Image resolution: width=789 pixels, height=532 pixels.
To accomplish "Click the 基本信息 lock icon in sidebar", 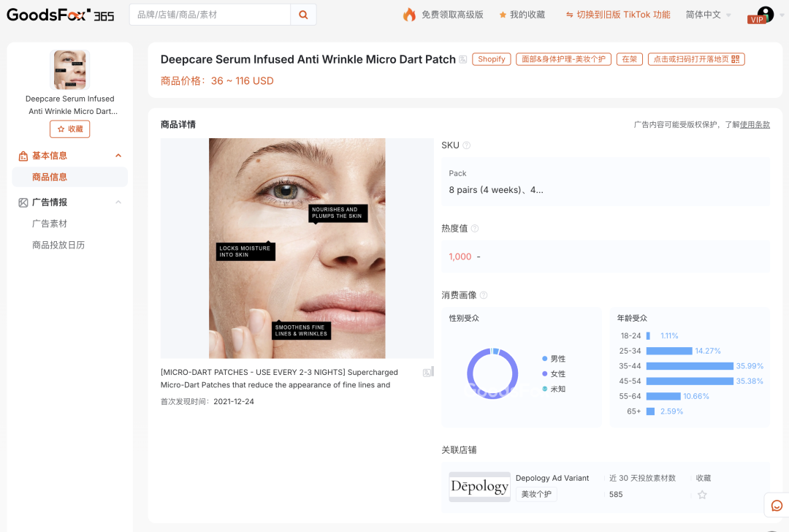I will click(x=22, y=155).
